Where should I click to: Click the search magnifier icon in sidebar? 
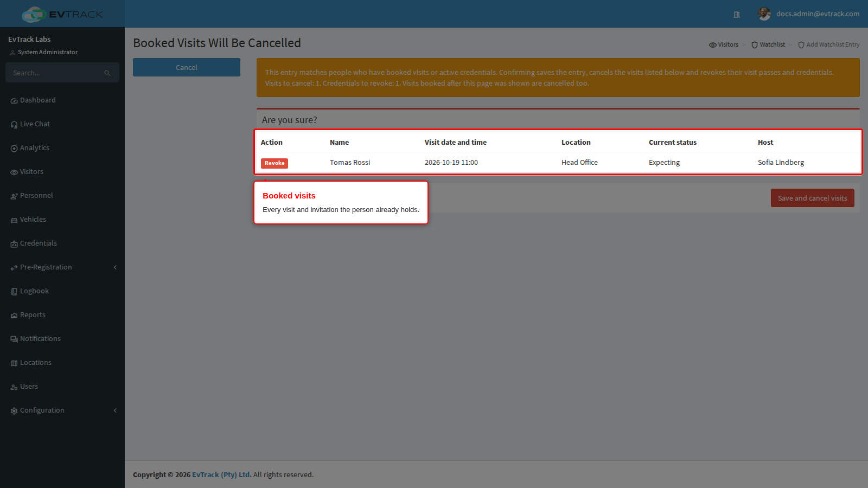pos(107,73)
